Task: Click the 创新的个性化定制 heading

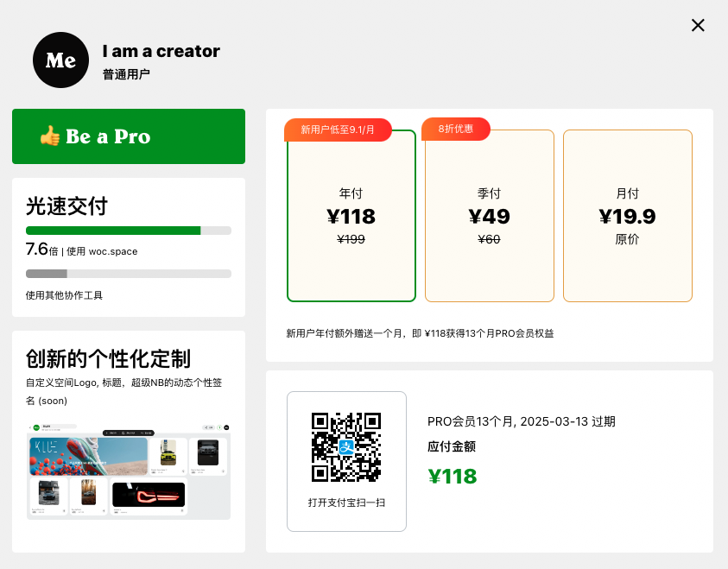Action: pyautogui.click(x=108, y=359)
